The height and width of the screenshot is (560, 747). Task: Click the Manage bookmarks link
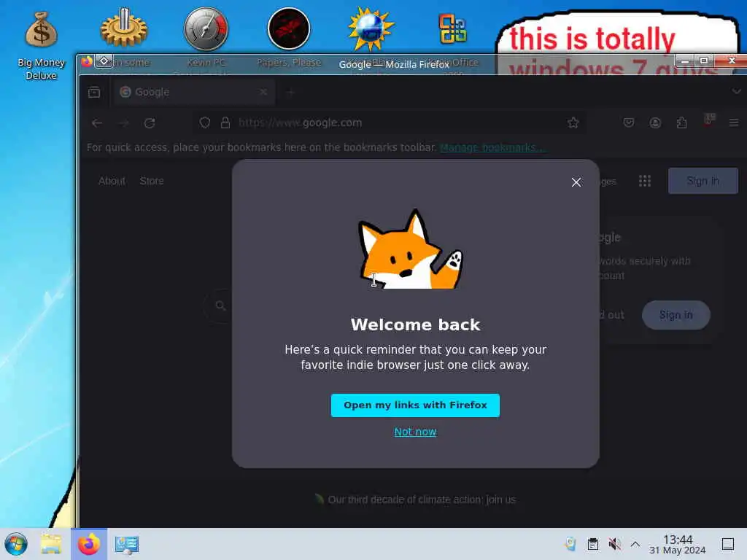click(491, 147)
